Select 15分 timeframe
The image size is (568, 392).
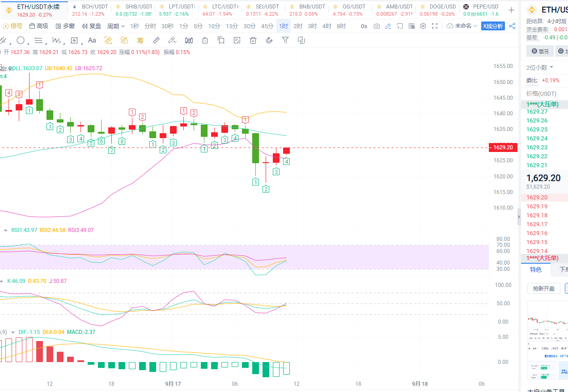click(x=232, y=26)
